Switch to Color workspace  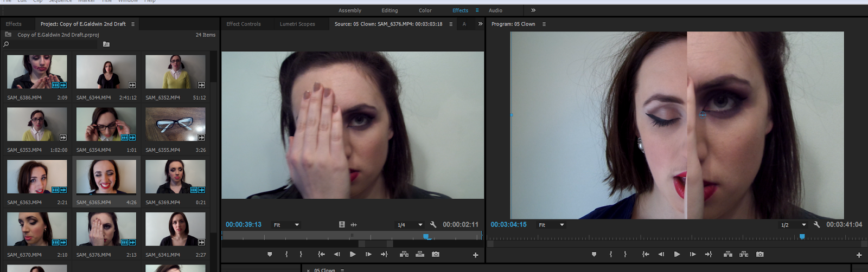coord(425,10)
